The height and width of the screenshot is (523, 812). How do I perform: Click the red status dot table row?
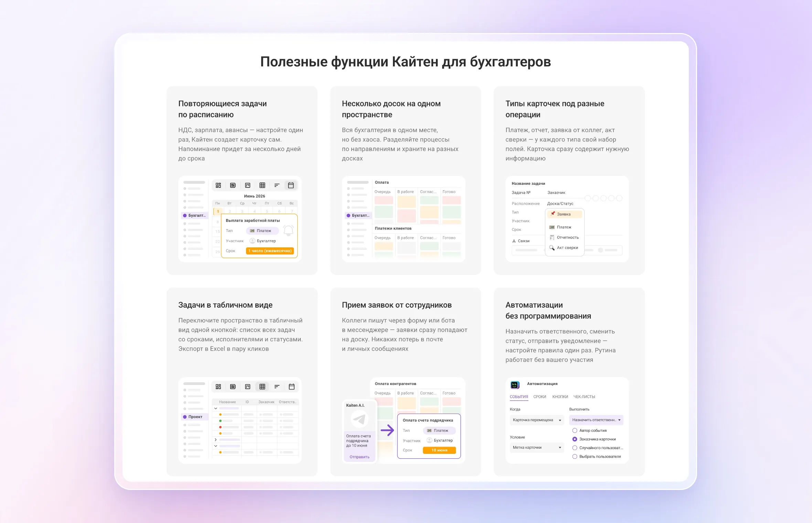click(x=255, y=427)
